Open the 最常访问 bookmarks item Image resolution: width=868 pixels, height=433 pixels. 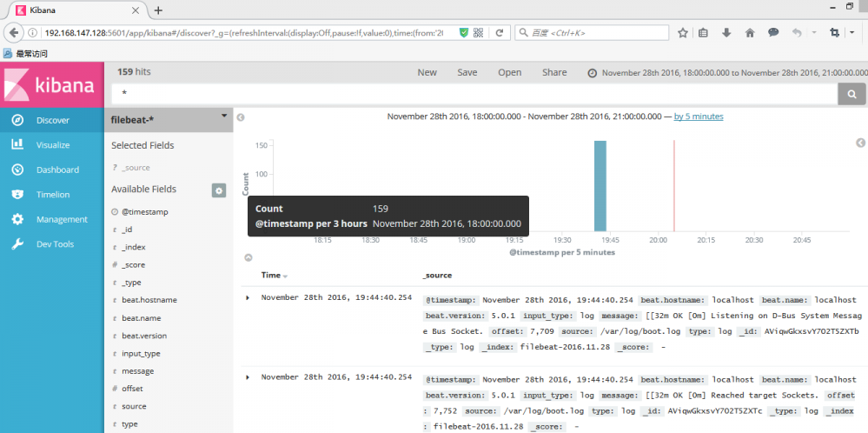pyautogui.click(x=25, y=54)
